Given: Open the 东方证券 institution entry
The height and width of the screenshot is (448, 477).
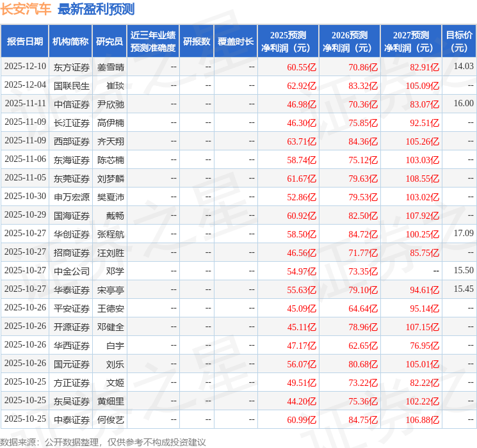Looking at the screenshot, I should (x=71, y=67).
